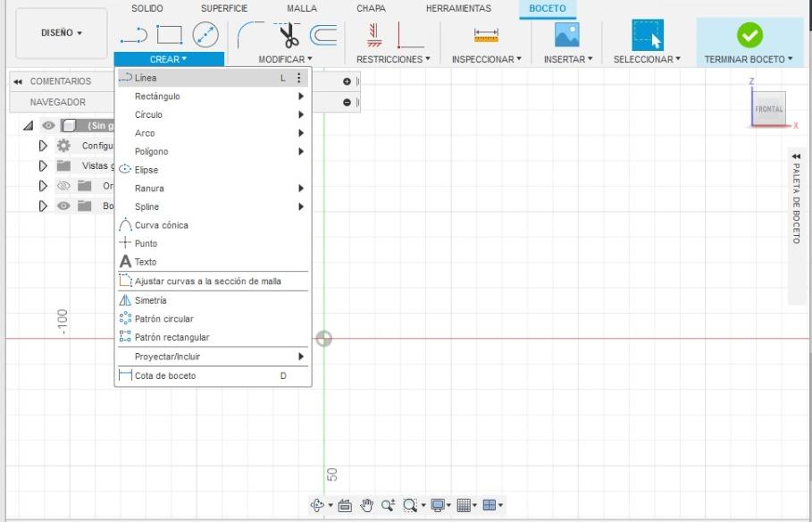Open Display settings monitor icon
This screenshot has height=522, width=812.
coord(438,505)
